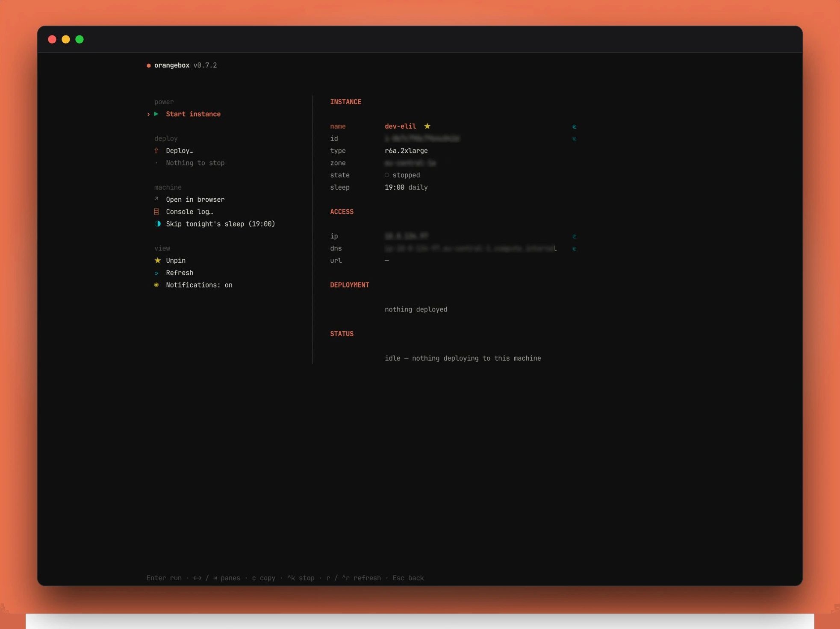This screenshot has height=629, width=840.
Task: Click the ^k stop hint in footer
Action: point(301,578)
